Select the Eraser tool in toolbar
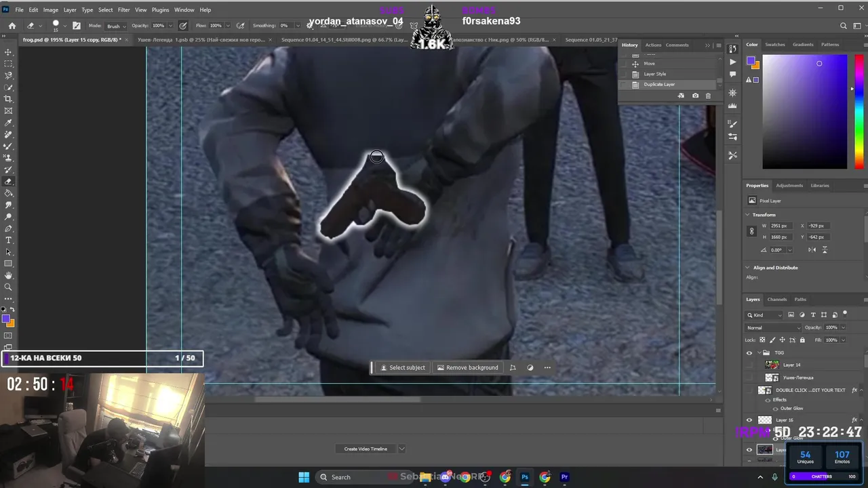This screenshot has width=868, height=488. click(x=8, y=181)
